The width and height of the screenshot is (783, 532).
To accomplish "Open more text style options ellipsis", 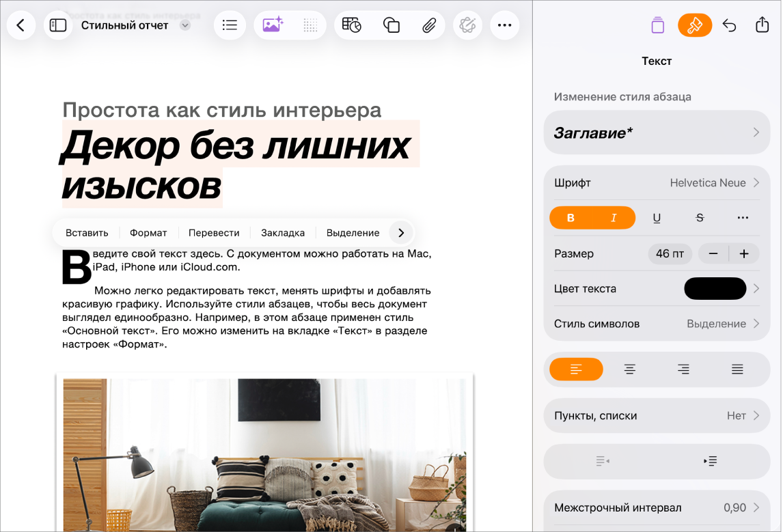I will pyautogui.click(x=743, y=218).
